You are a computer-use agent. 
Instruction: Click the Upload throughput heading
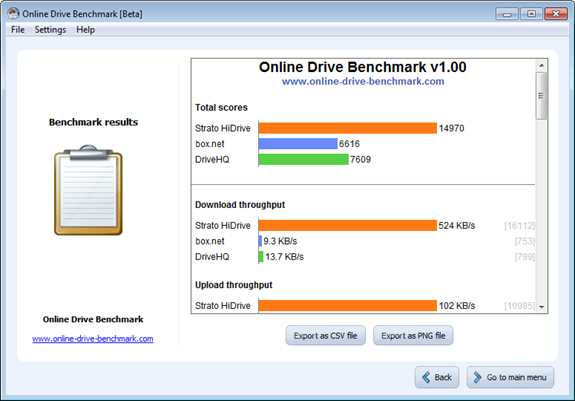pyautogui.click(x=234, y=285)
